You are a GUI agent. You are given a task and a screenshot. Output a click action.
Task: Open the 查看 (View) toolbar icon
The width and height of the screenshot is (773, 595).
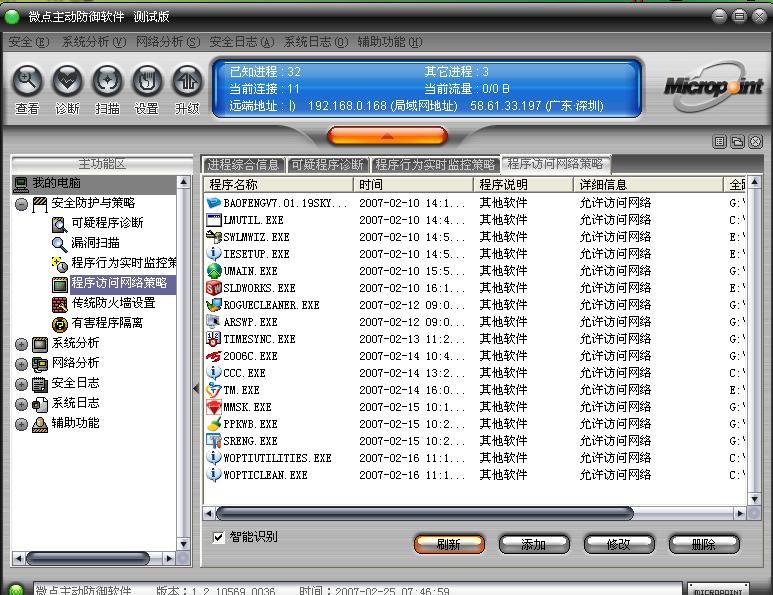(x=27, y=80)
